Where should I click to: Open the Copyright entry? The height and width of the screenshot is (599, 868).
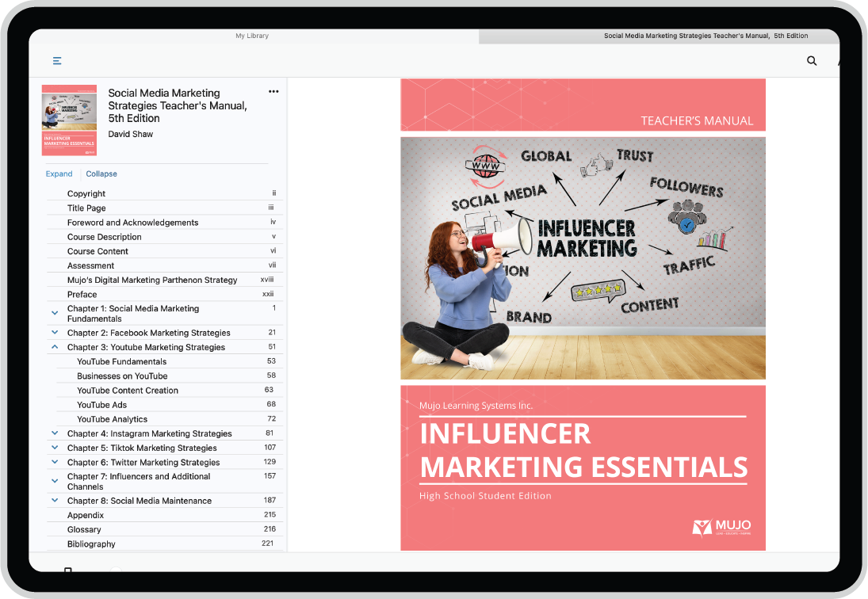click(86, 193)
